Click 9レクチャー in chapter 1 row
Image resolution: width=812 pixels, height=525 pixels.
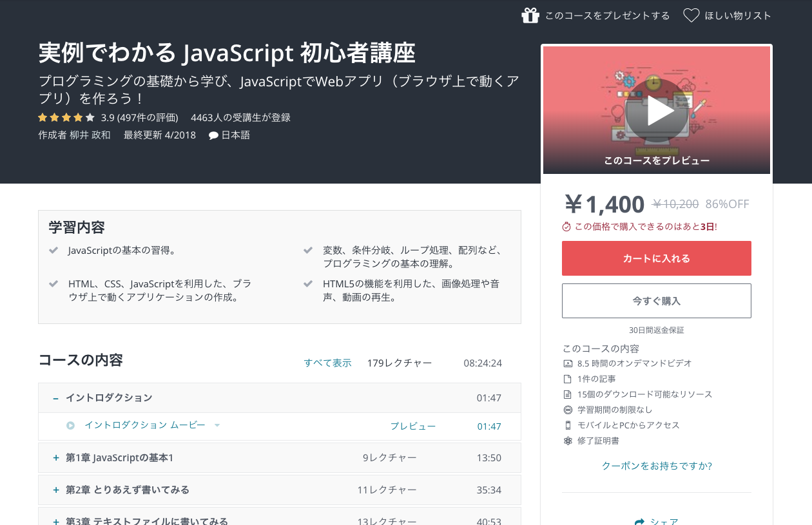tap(389, 458)
